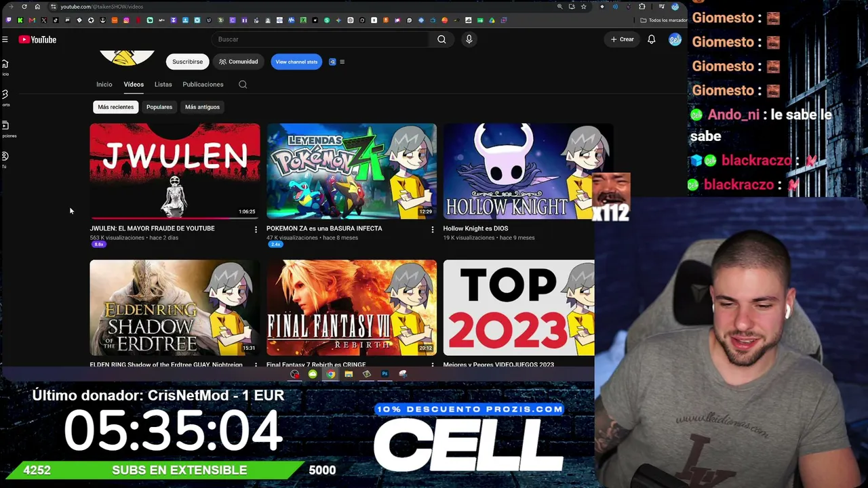Click the blue extension icon beside channel stats

332,62
